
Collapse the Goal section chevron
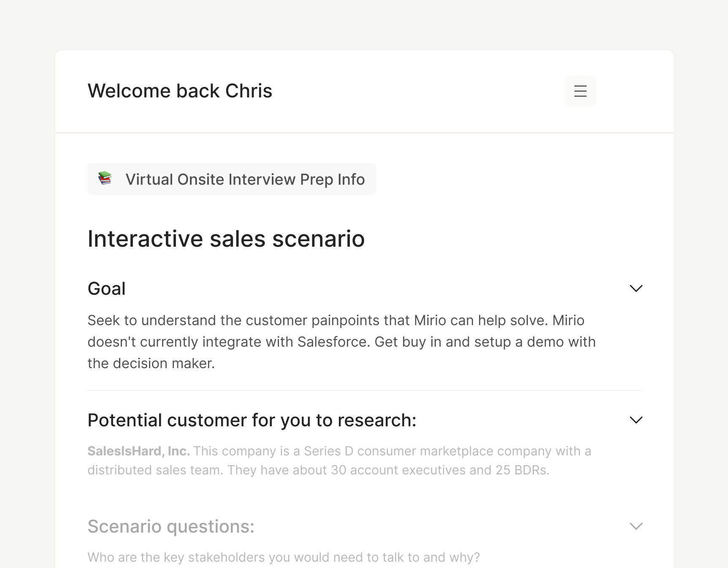tap(636, 288)
